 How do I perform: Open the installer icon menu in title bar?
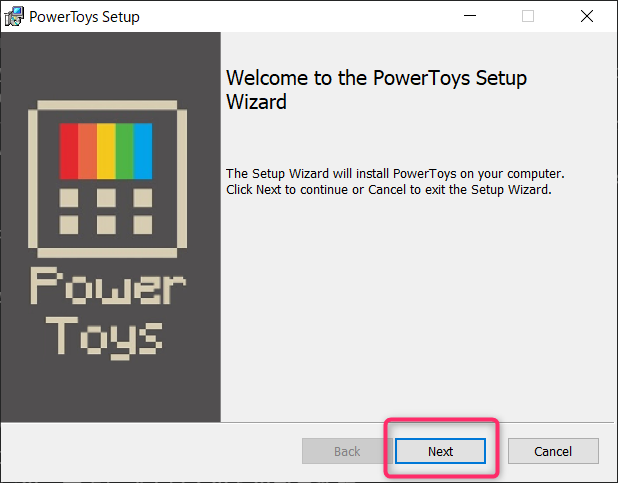coord(14,16)
